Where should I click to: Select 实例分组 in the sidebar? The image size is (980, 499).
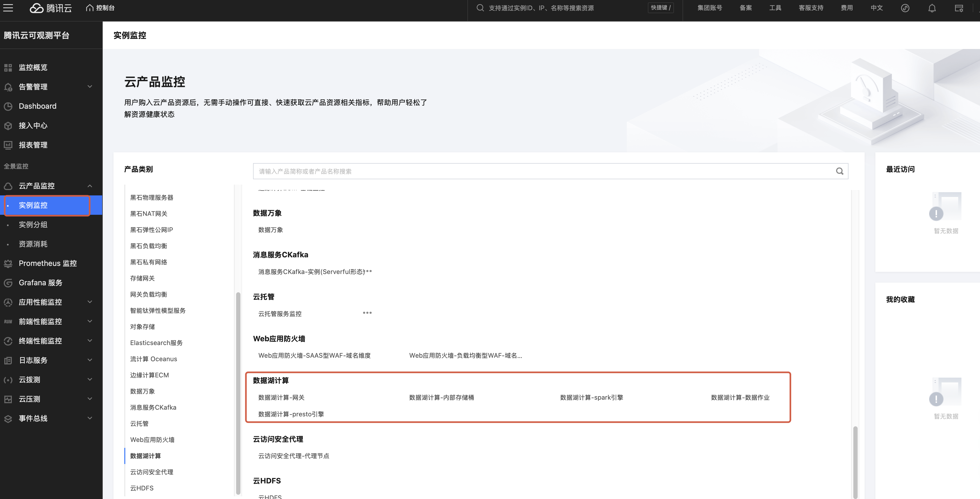[33, 224]
